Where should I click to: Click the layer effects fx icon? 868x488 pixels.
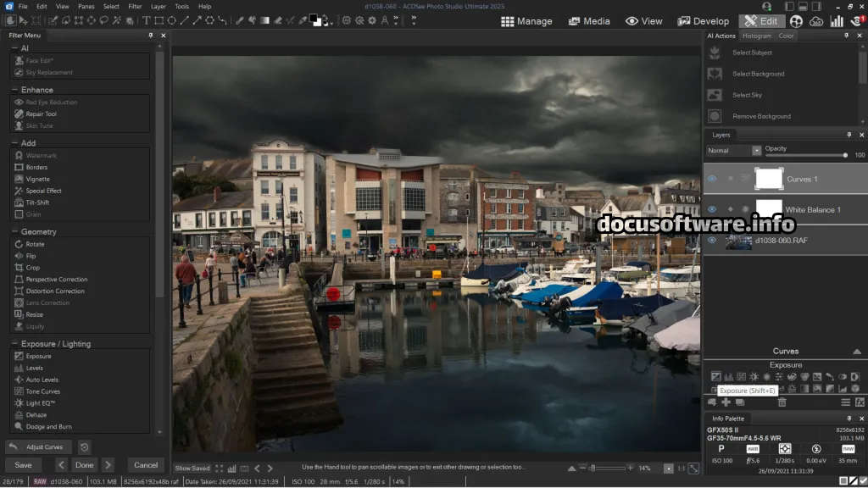[x=860, y=402]
